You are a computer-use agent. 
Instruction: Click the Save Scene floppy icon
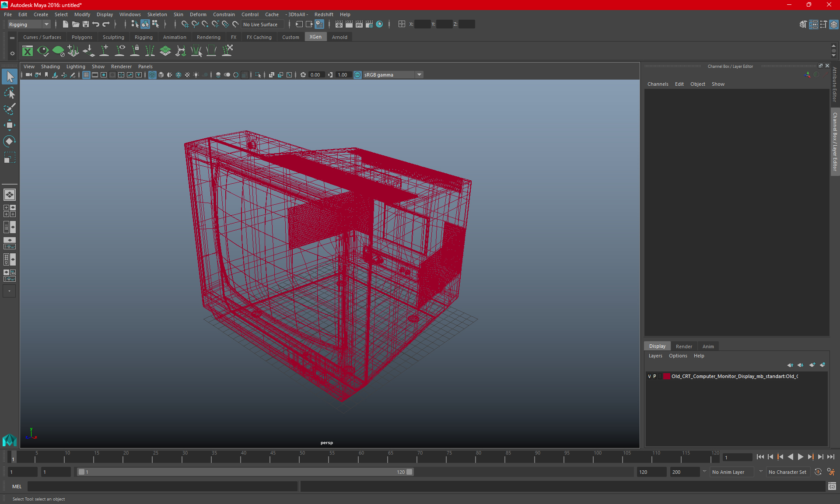tap(86, 24)
